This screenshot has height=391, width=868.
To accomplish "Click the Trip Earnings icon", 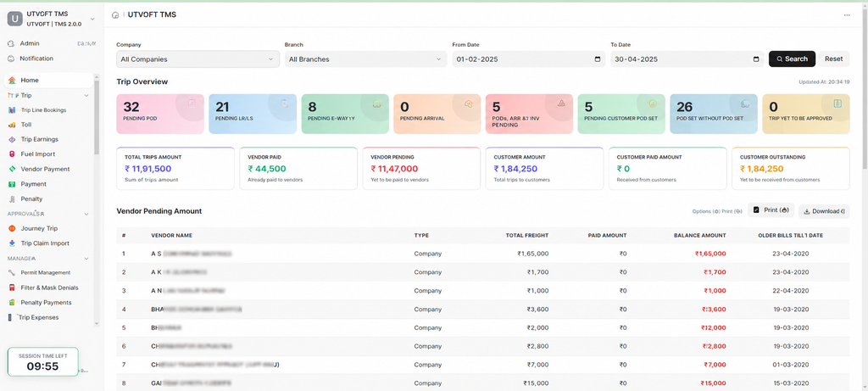I will [12, 140].
